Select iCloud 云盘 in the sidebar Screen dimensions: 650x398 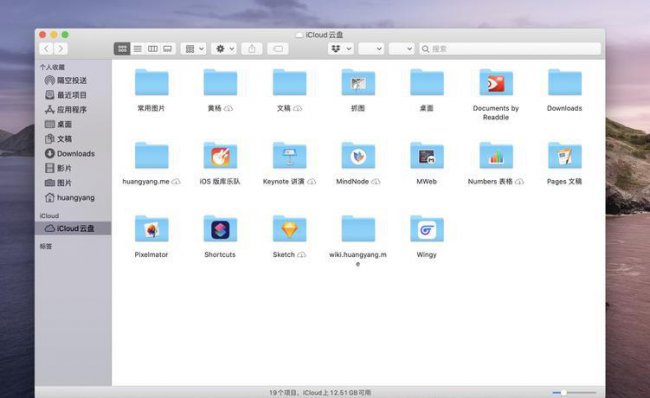click(73, 228)
